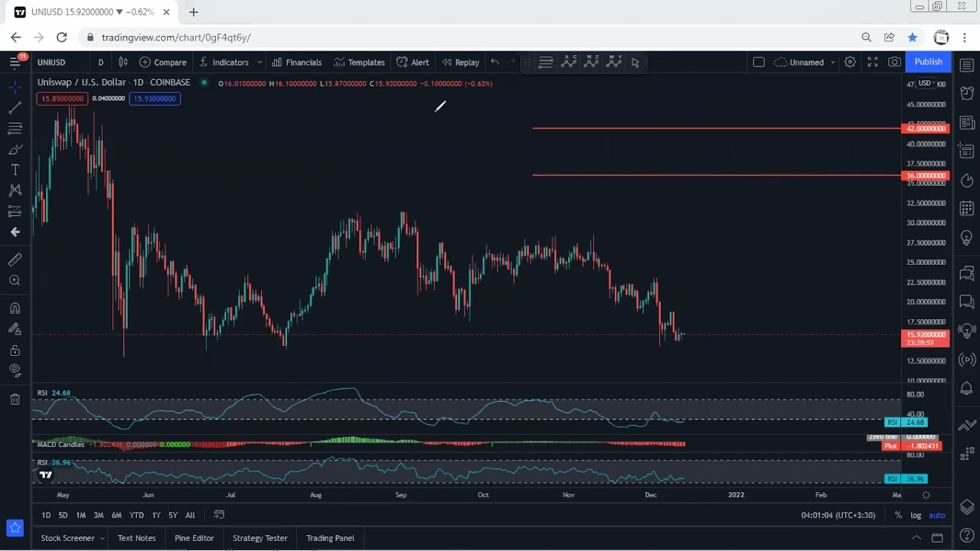Screen dimensions: 980x551
Task: Open the Trading Panel tab
Action: (330, 538)
